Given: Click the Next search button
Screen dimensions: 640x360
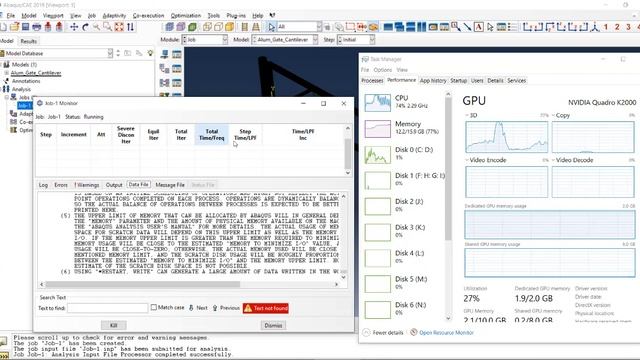Looking at the screenshot, I should pyautogui.click(x=198, y=308).
